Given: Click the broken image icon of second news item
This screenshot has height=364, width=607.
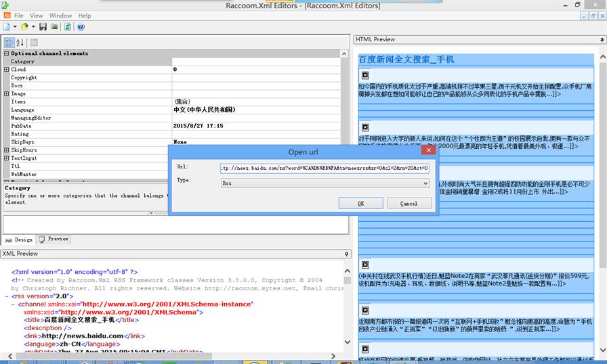Looking at the screenshot, I should [x=365, y=127].
